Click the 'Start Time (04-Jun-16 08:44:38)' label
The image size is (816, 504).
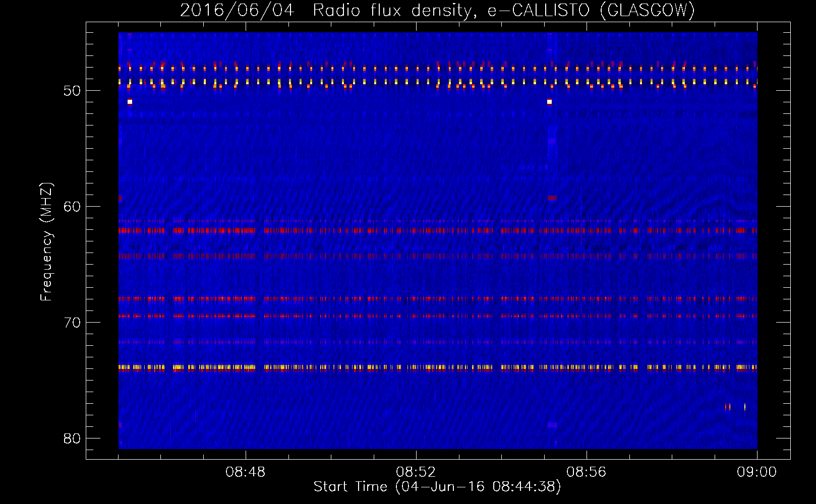click(x=437, y=487)
